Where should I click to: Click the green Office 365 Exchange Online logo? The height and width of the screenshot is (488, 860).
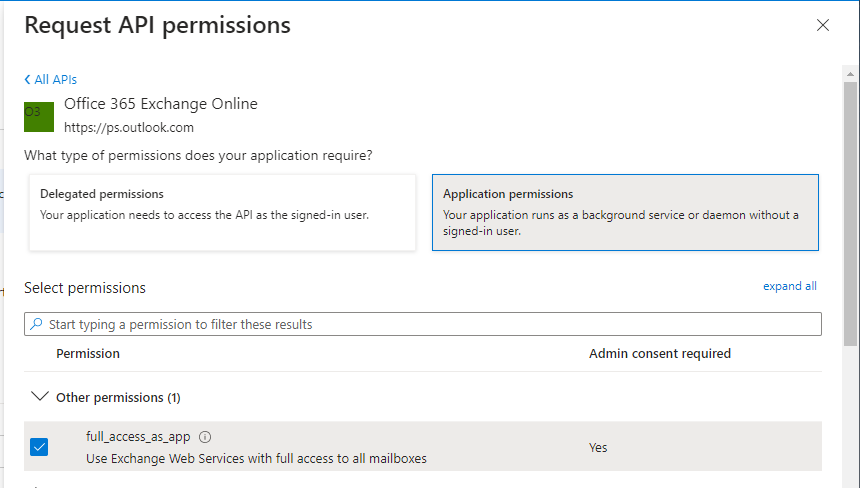(39, 117)
